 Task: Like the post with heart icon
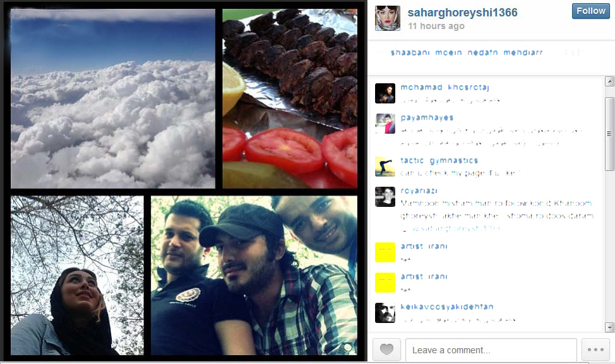[386, 349]
